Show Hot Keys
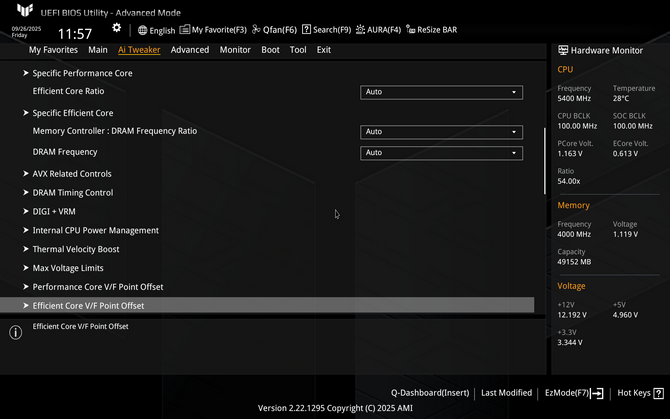 [641, 393]
